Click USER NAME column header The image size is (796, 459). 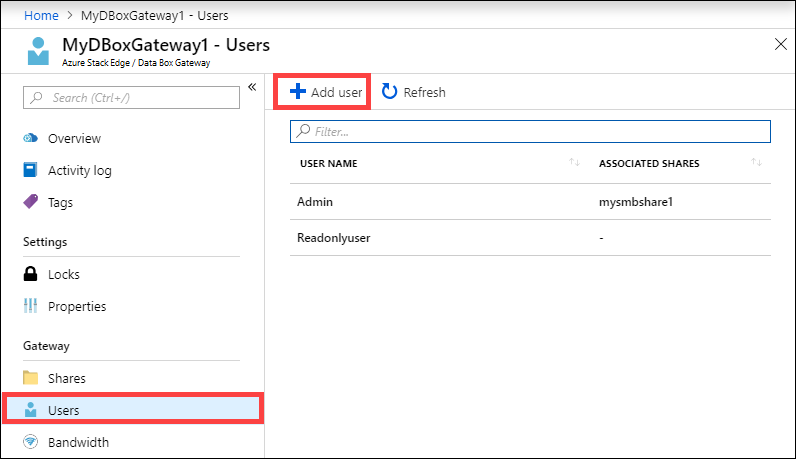pos(328,163)
